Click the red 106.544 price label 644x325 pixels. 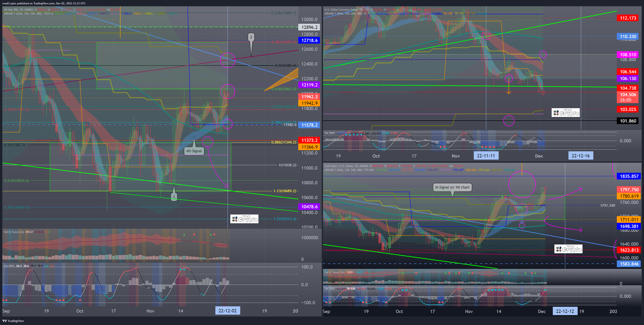[627, 72]
